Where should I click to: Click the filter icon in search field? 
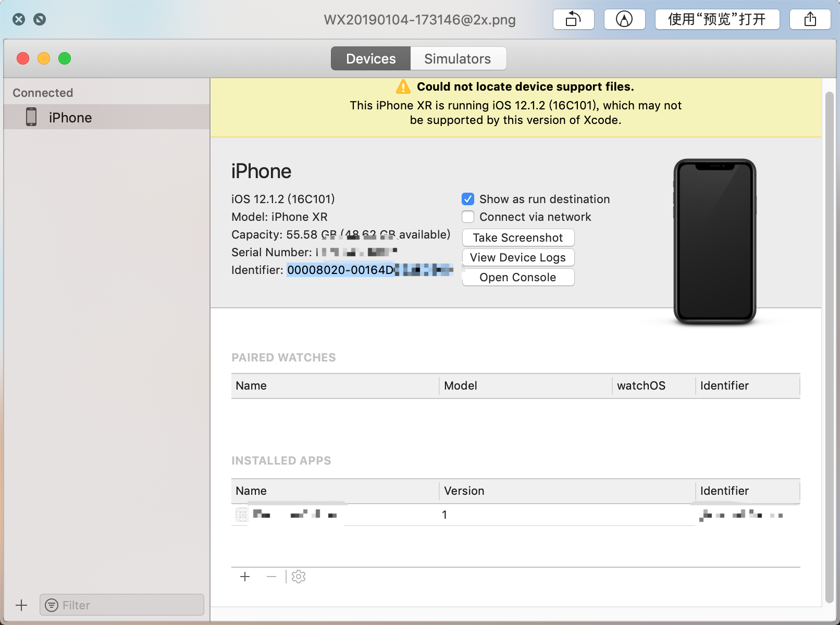coord(52,605)
